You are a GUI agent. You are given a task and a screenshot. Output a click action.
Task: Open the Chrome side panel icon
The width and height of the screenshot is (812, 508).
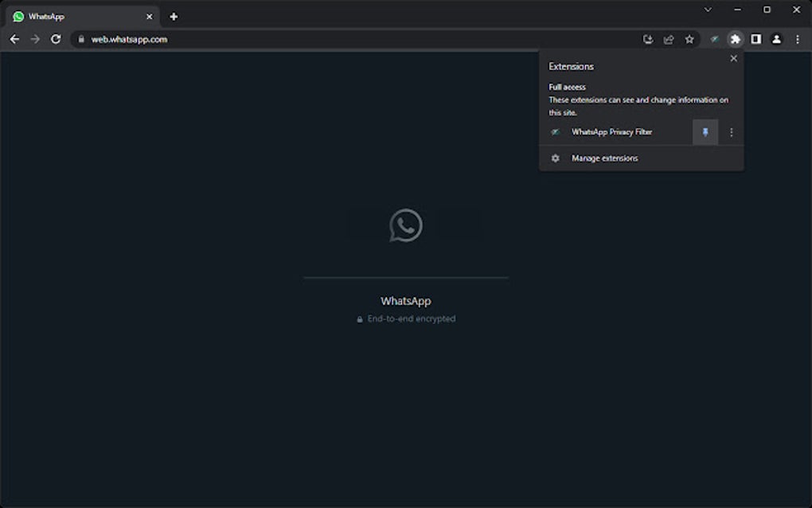click(x=755, y=39)
